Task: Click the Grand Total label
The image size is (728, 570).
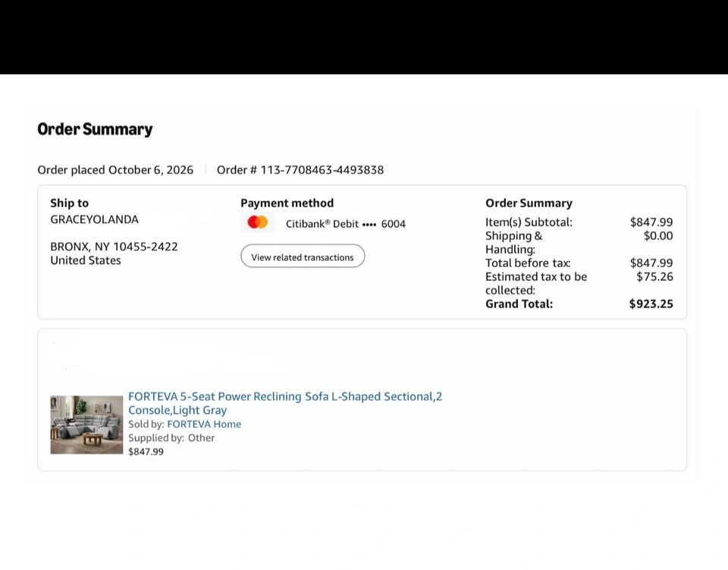Action: click(519, 304)
